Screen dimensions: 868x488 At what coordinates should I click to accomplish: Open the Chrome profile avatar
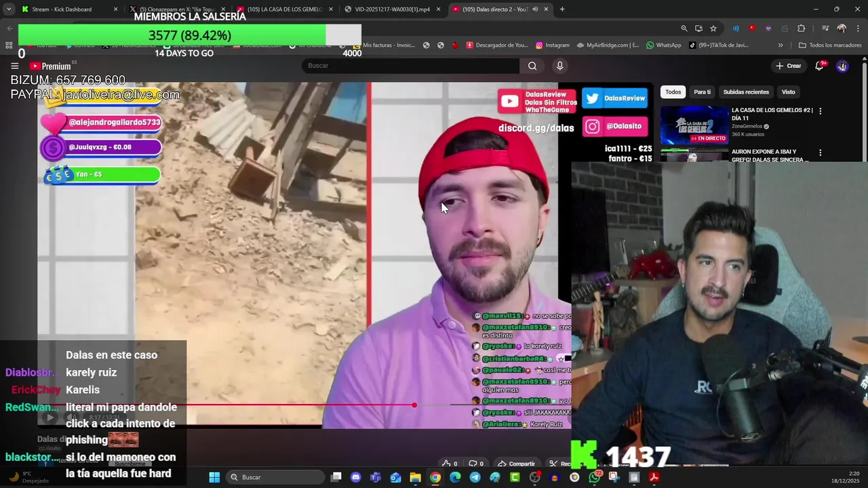click(842, 28)
